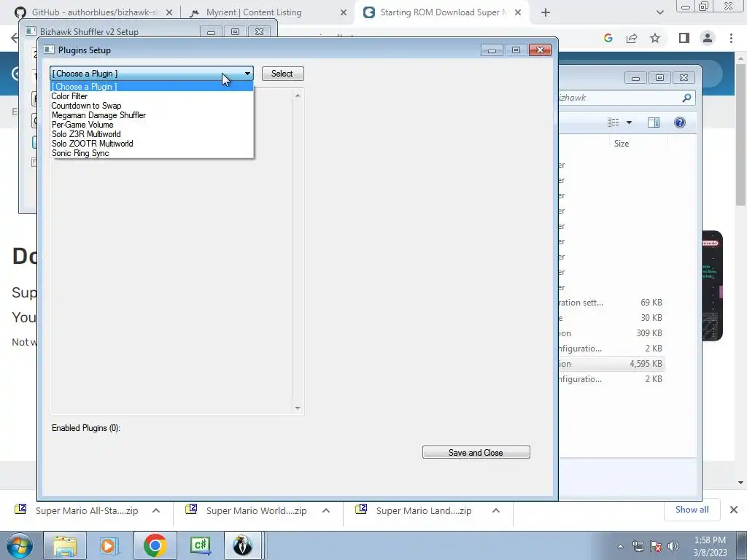Select the 4,595 KB file row
The height and width of the screenshot is (560, 747).
coord(611,364)
